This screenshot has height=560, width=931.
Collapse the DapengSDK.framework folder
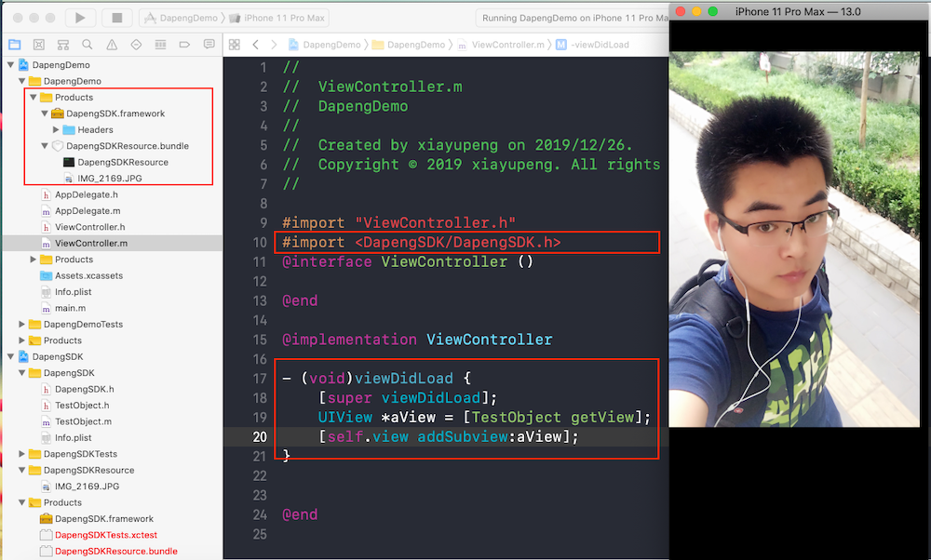coord(45,113)
